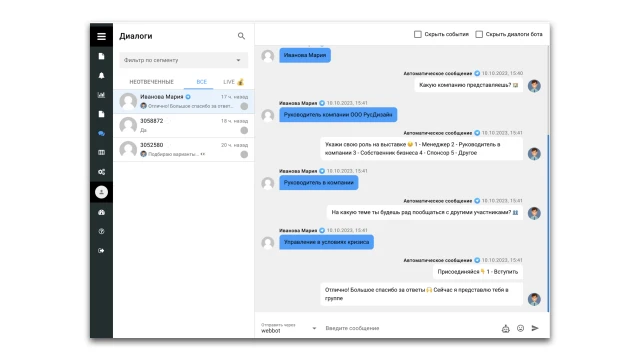Click the avatar next to 'Управление в условиях кризиса' bubble

(268, 242)
